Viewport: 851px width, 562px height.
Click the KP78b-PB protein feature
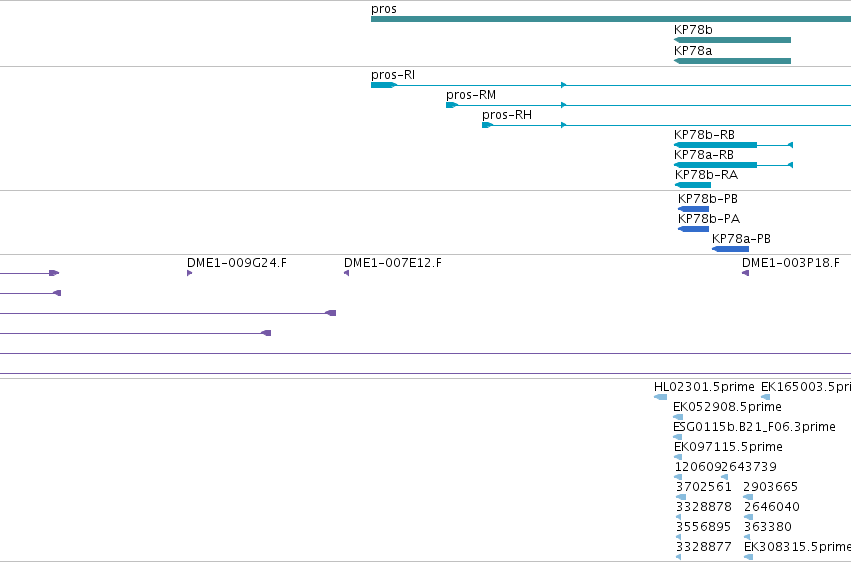[x=693, y=209]
